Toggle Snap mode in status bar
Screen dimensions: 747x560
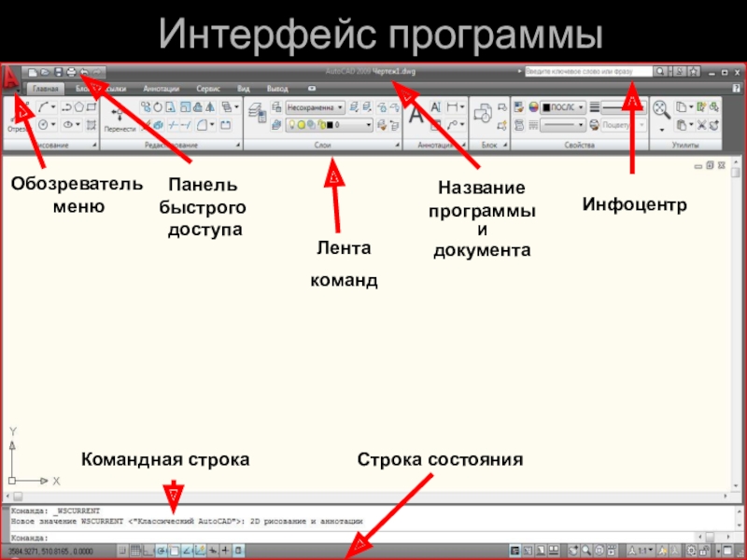coord(122,551)
